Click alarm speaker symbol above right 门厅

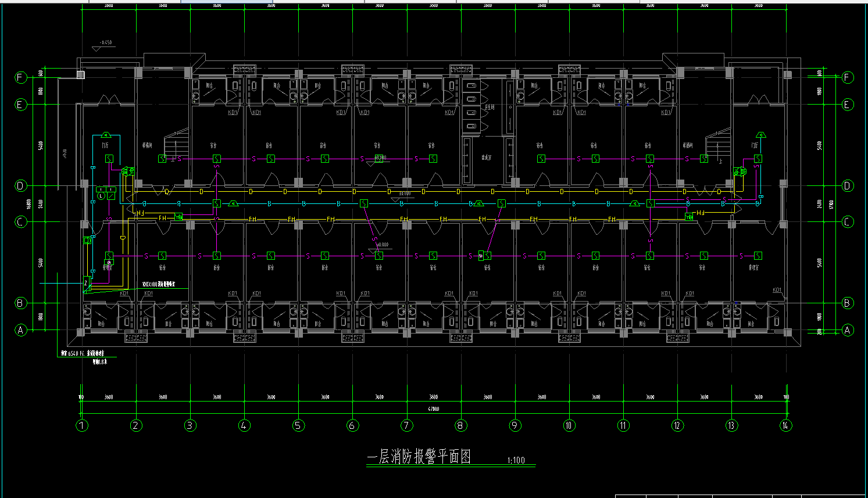click(761, 135)
